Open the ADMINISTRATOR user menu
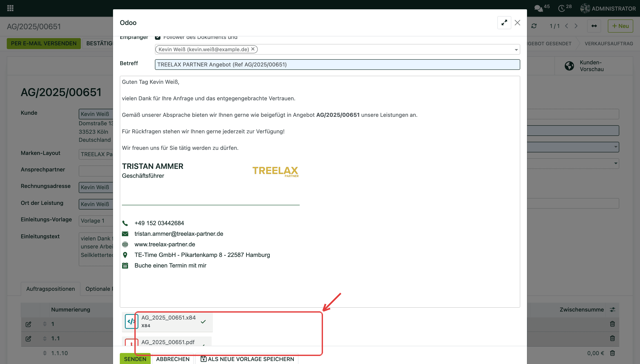The height and width of the screenshot is (364, 640). pyautogui.click(x=608, y=8)
